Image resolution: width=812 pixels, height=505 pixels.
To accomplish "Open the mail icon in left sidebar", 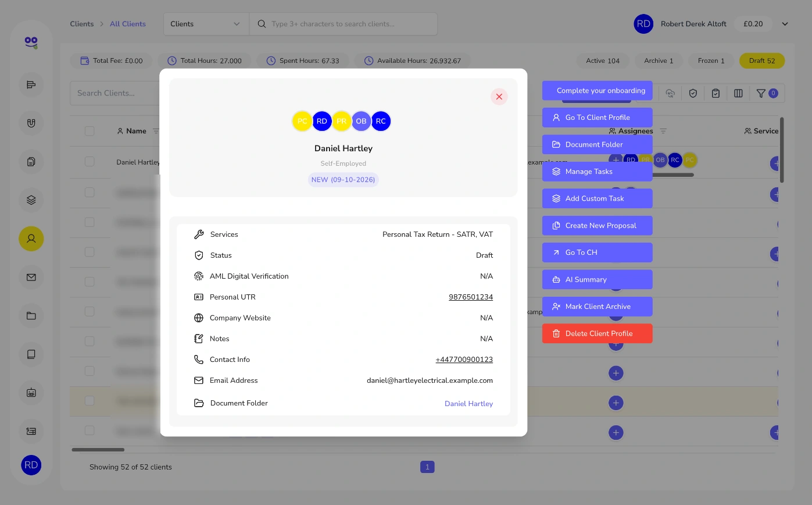I will (x=31, y=278).
